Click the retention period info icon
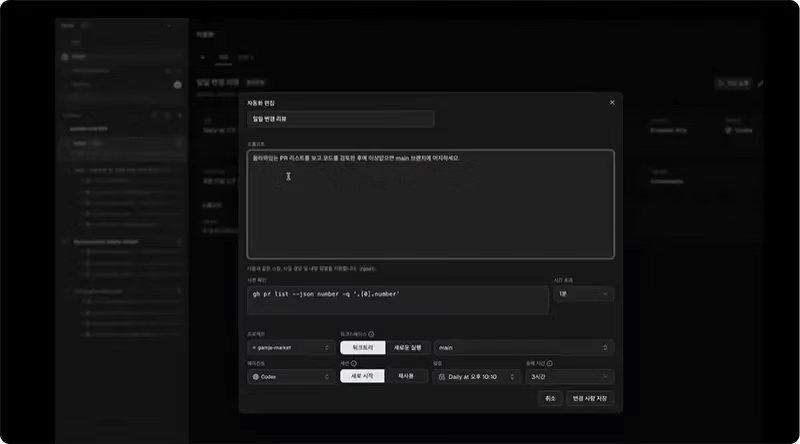 click(x=549, y=363)
